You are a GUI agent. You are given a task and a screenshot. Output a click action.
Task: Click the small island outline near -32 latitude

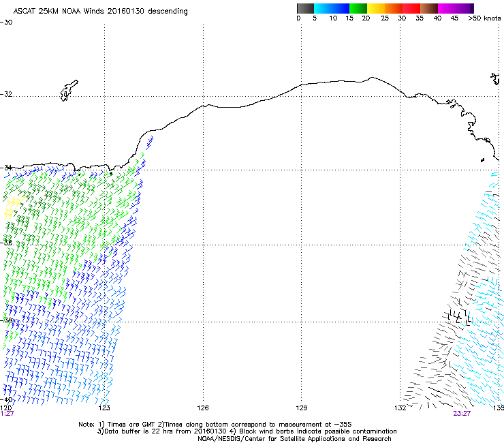coord(69,91)
